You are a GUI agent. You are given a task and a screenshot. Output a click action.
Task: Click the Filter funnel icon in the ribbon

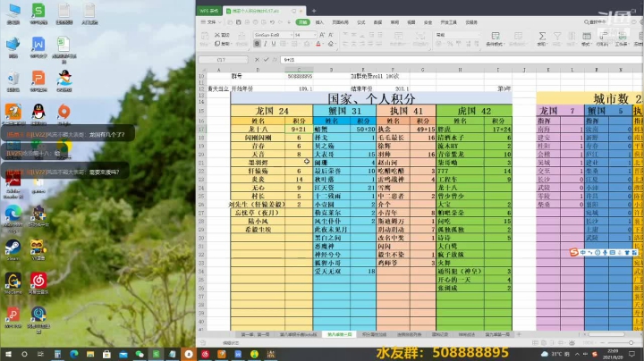[x=557, y=36]
